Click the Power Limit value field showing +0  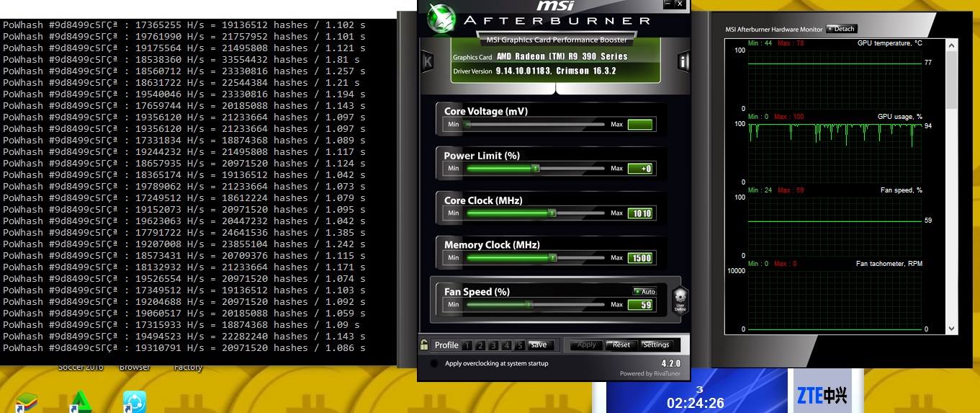640,169
